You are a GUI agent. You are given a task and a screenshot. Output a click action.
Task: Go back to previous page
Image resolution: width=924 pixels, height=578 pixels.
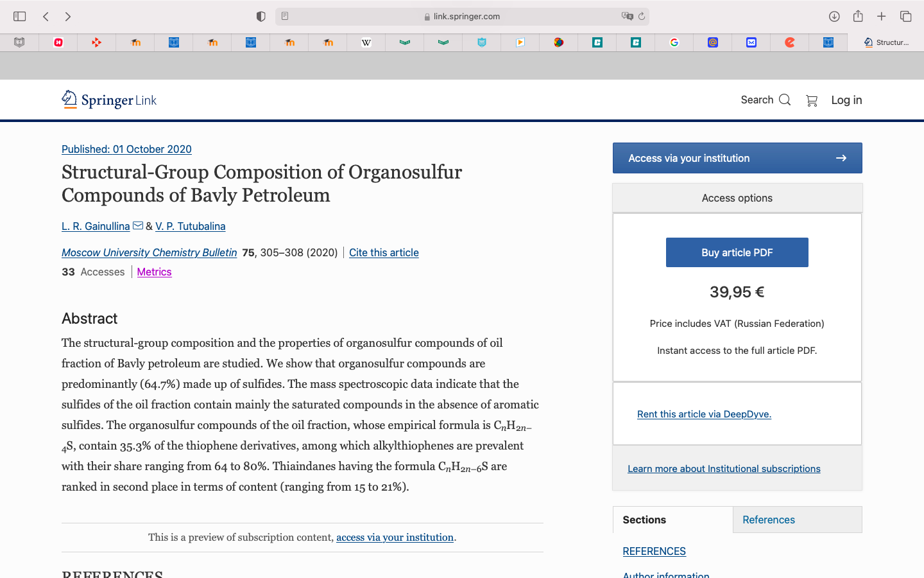[x=46, y=16]
